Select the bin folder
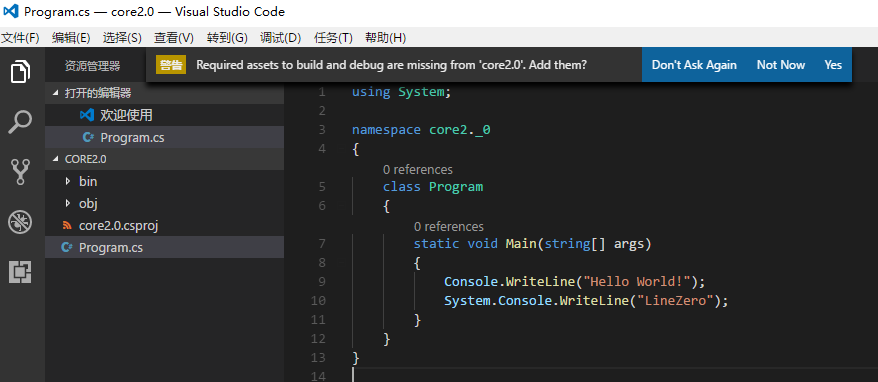 [165, 181]
